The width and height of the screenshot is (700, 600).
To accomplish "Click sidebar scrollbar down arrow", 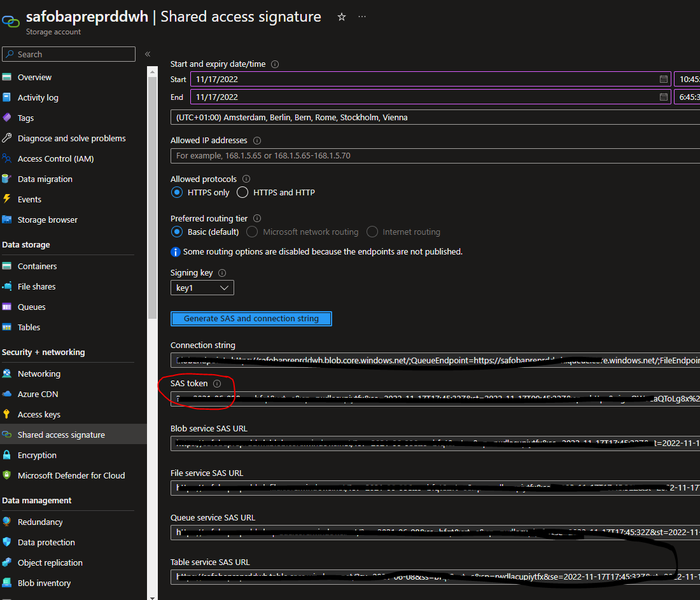I will 152,597.
